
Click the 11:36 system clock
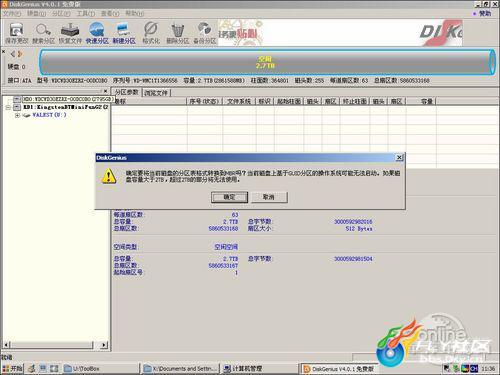click(x=488, y=369)
